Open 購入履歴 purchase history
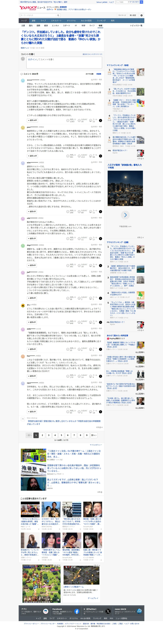Image resolution: width=163 pixels, height=644 pixels. (133, 15)
